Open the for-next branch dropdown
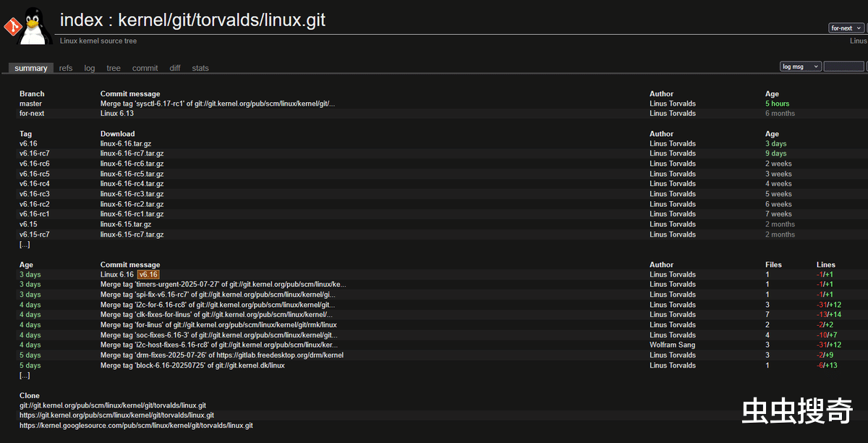 coord(846,28)
